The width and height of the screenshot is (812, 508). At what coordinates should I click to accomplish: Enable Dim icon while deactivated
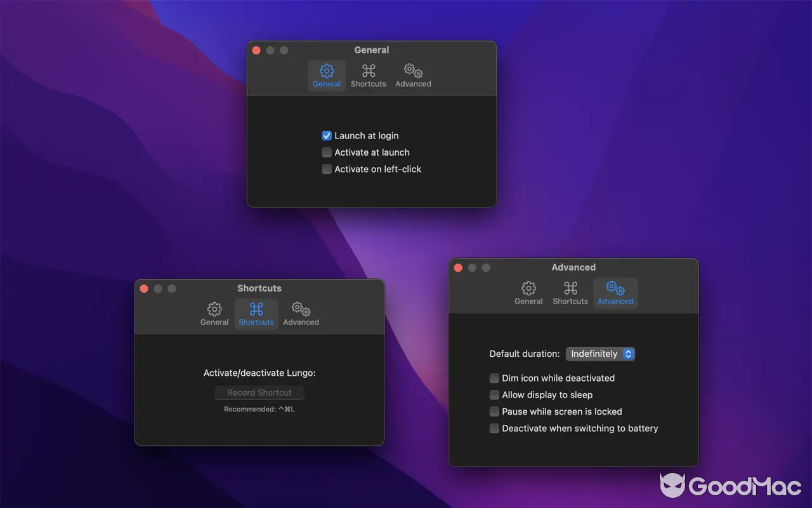pyautogui.click(x=494, y=378)
